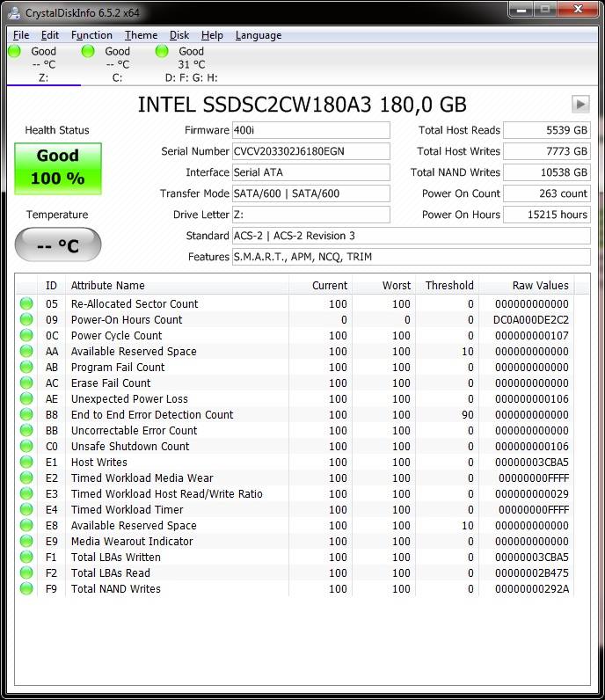The height and width of the screenshot is (700, 605).
Task: Click status orb for Power-On Hours Count
Action: tap(26, 319)
